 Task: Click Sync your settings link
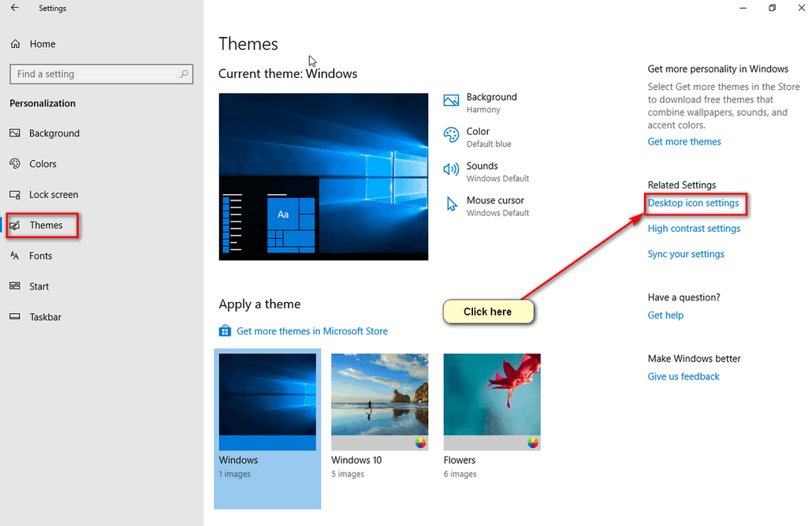click(686, 254)
